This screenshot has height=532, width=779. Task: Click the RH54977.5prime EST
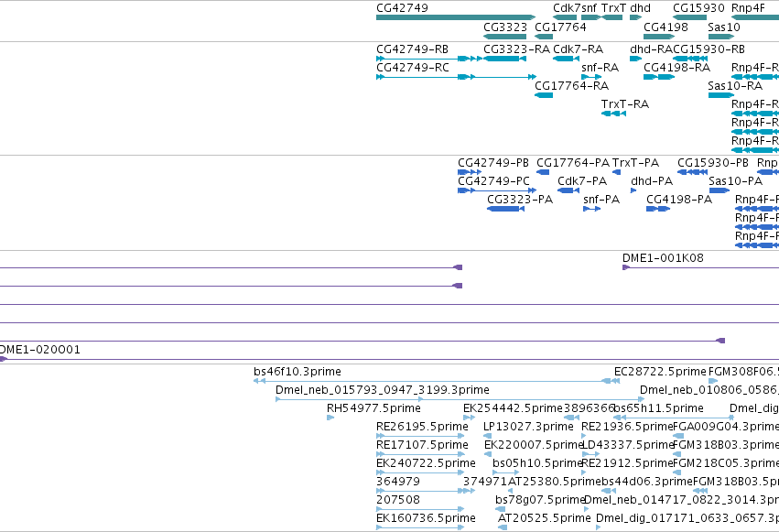point(330,418)
